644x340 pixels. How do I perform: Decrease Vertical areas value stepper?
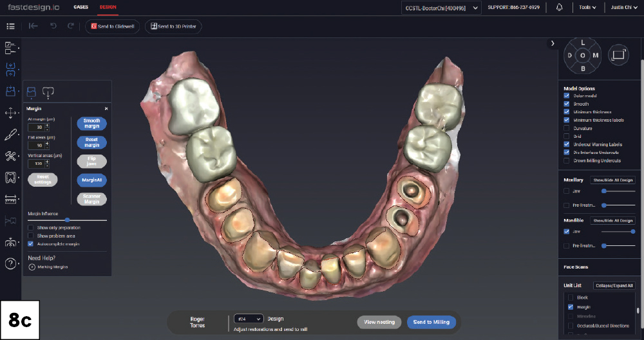point(47,165)
